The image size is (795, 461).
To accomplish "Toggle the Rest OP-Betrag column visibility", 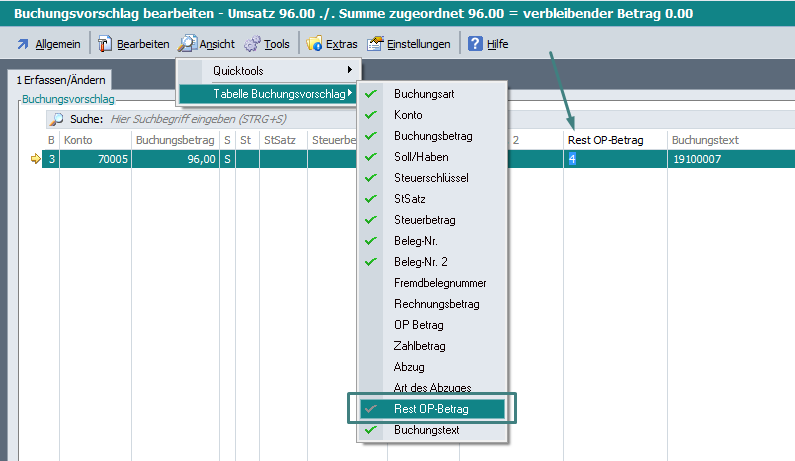I will [432, 409].
